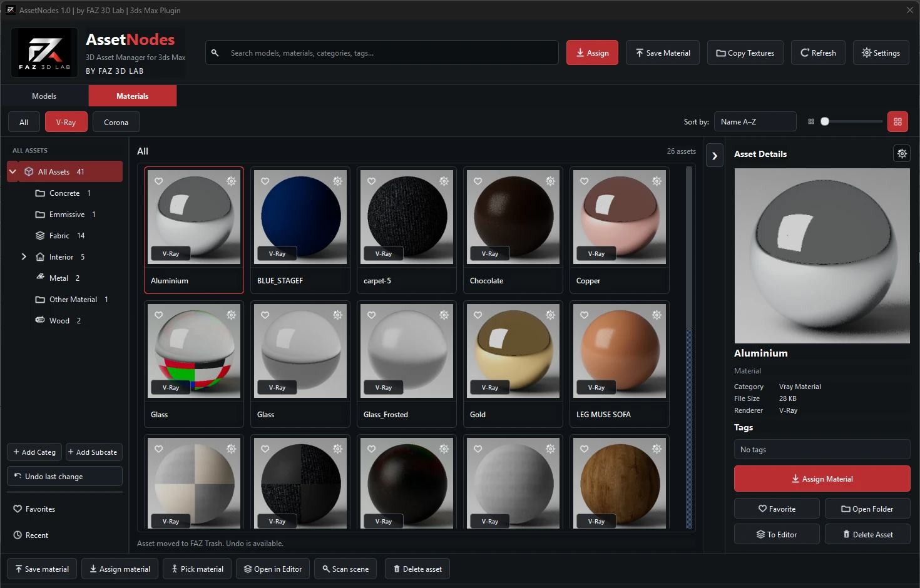Click the gear icon on the LEG MUSE SOFA card
The height and width of the screenshot is (588, 920).
[x=657, y=315]
